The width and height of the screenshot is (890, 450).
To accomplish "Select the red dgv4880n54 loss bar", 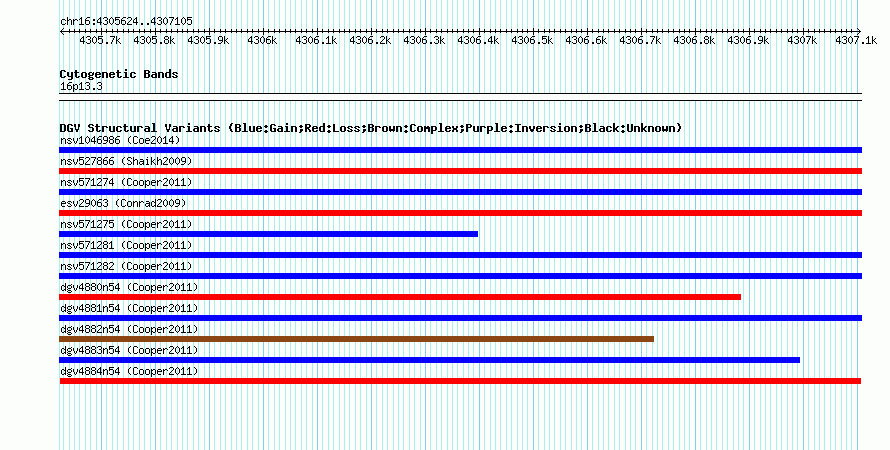I will (400, 297).
